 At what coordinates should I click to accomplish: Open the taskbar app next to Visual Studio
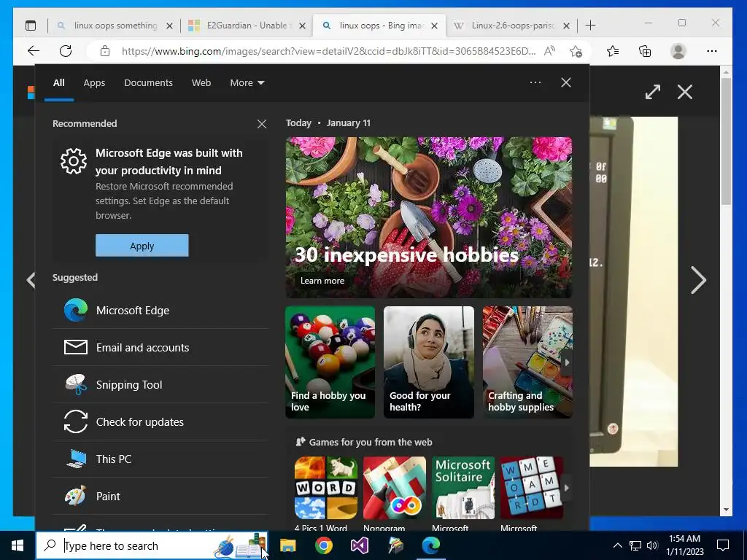point(395,545)
